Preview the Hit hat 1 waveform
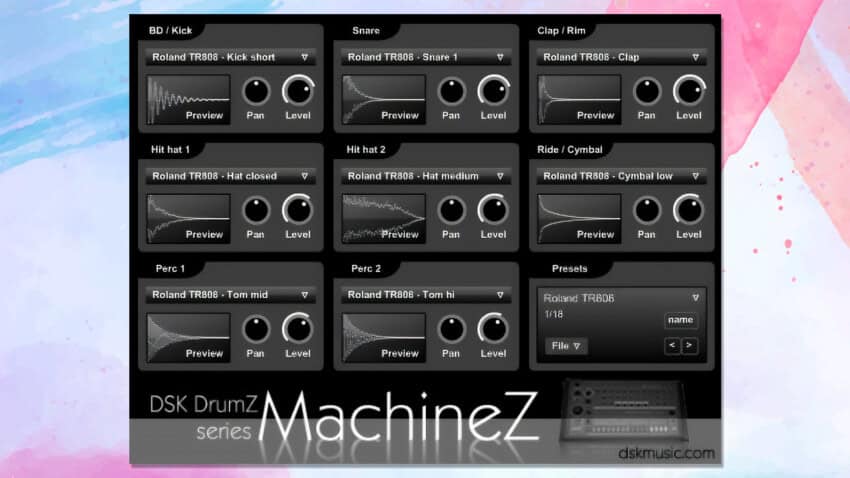Screen dimensions: 850x478 pyautogui.click(x=188, y=219)
